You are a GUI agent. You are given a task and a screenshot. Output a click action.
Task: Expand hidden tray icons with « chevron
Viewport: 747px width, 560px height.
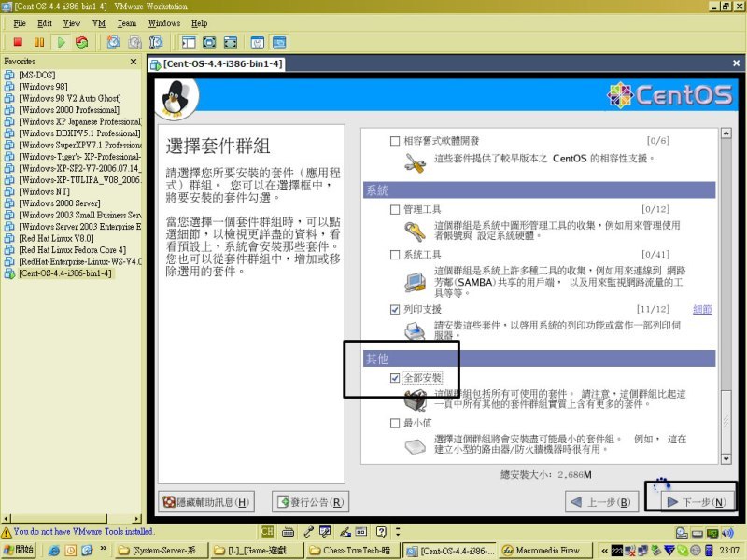coord(604,551)
